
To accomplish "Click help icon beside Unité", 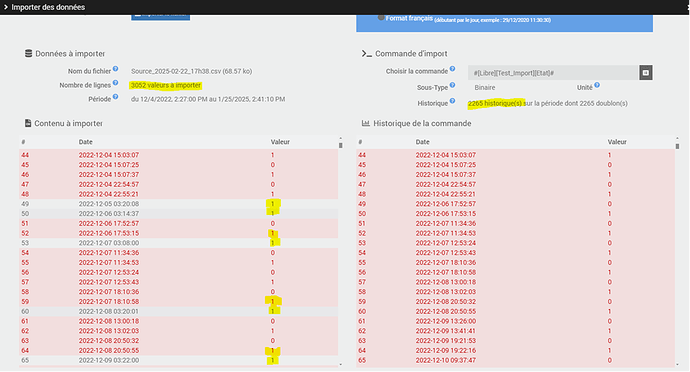I will (597, 85).
